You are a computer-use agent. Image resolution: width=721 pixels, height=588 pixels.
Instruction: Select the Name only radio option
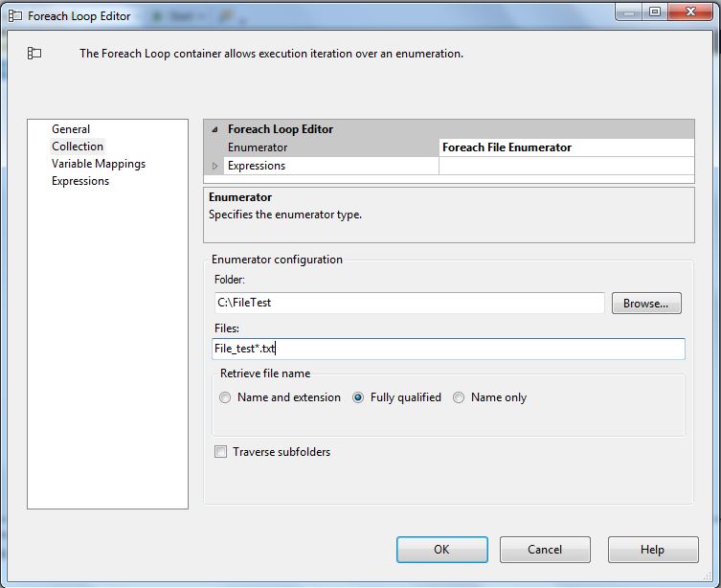460,397
